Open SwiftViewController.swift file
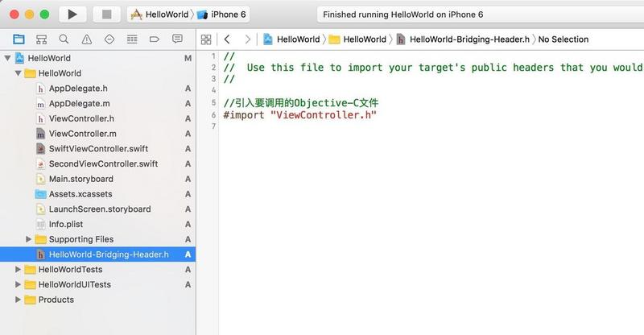This screenshot has height=335, width=644. (97, 149)
